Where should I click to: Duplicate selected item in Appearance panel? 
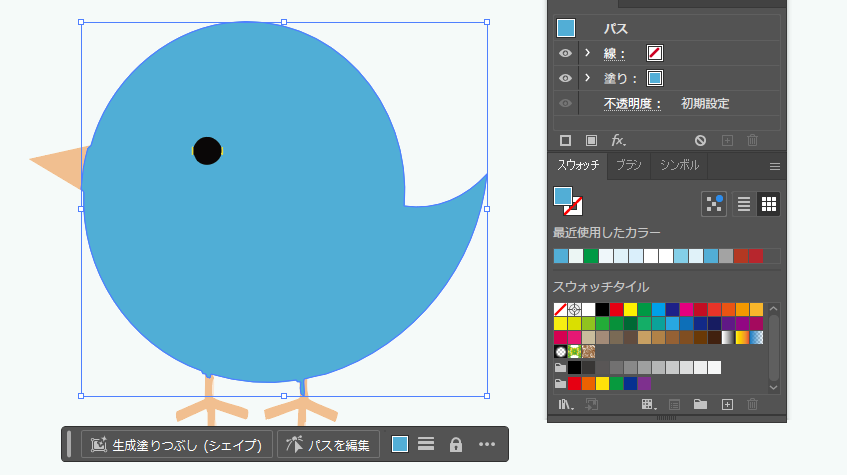tap(728, 141)
